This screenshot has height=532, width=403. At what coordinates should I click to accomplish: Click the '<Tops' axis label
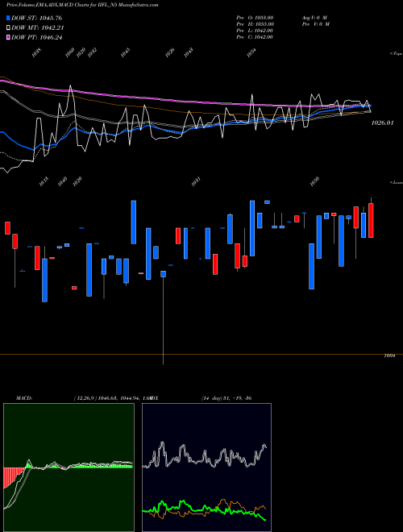click(x=396, y=54)
